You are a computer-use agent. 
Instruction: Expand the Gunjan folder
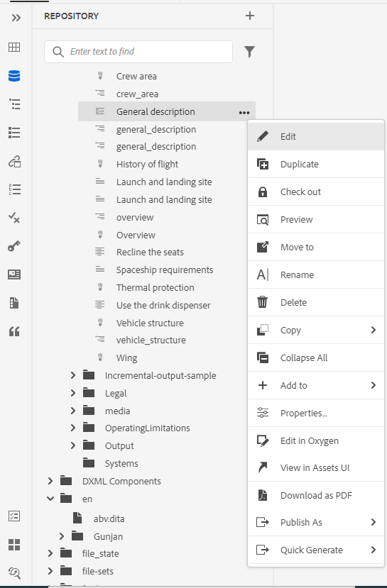62,536
